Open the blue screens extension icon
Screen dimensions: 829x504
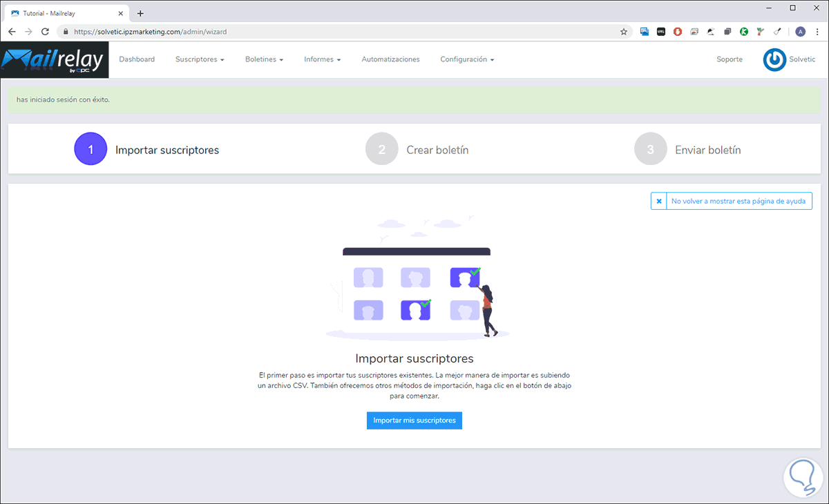point(645,32)
